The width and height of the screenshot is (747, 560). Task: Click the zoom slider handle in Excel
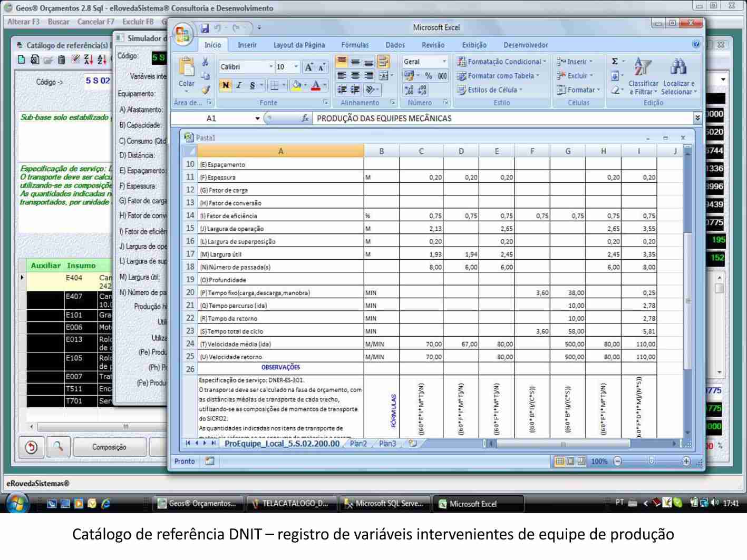(x=652, y=461)
